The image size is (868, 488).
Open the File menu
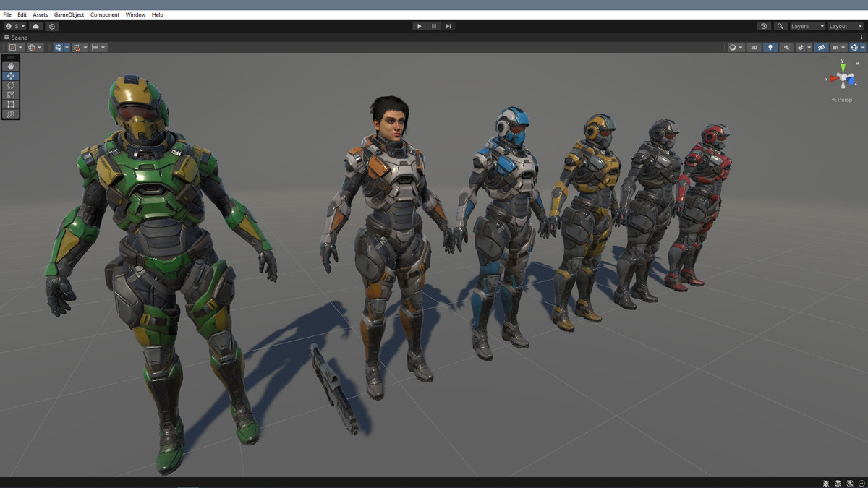click(x=7, y=14)
